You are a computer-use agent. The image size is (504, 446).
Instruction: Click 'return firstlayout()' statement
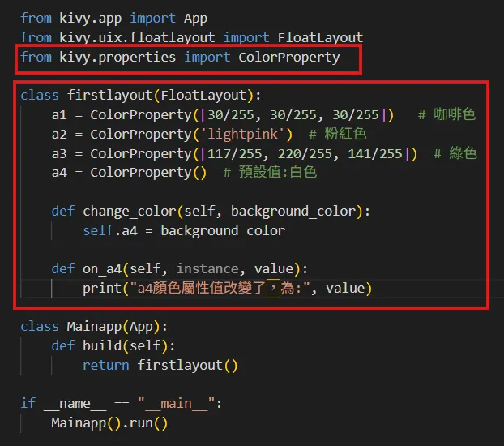coord(160,365)
